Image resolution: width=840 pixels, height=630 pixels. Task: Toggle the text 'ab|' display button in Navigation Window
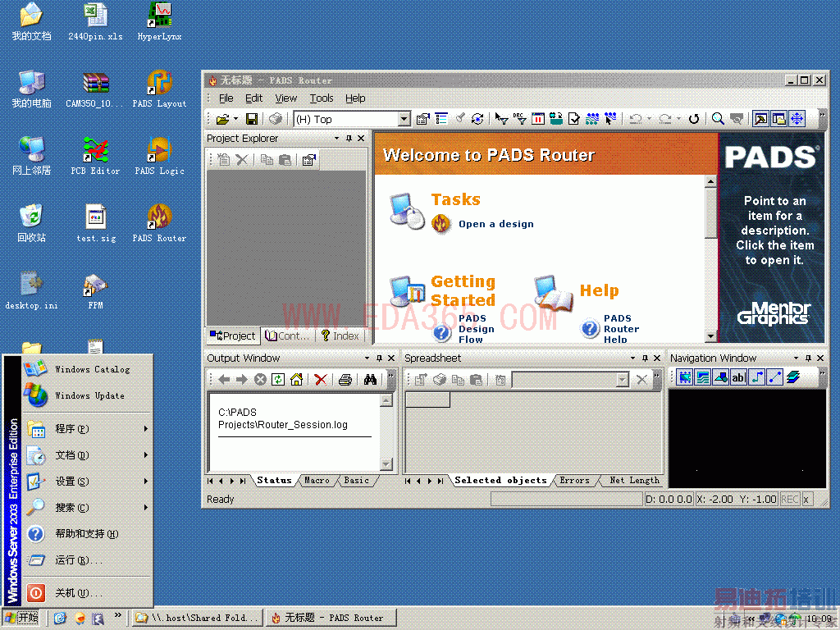click(739, 377)
